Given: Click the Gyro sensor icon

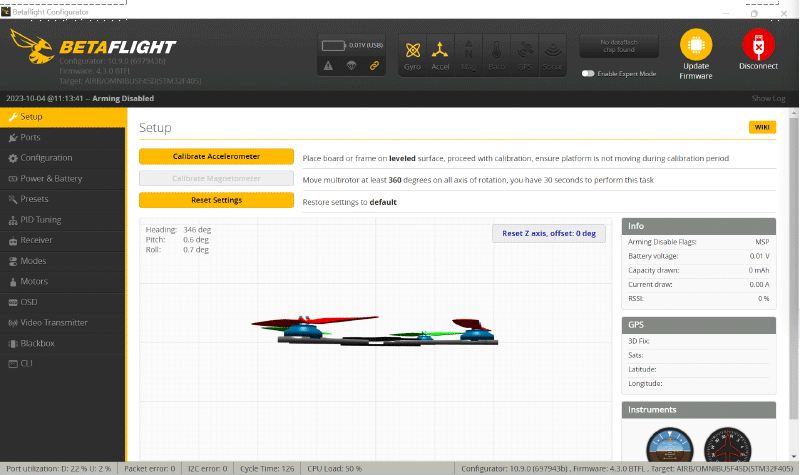Looking at the screenshot, I should (412, 52).
